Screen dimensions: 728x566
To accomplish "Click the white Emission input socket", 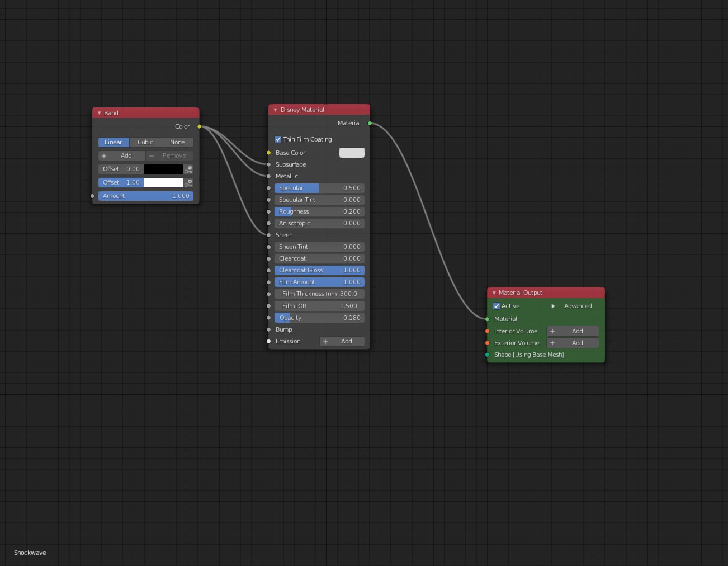I will (269, 341).
